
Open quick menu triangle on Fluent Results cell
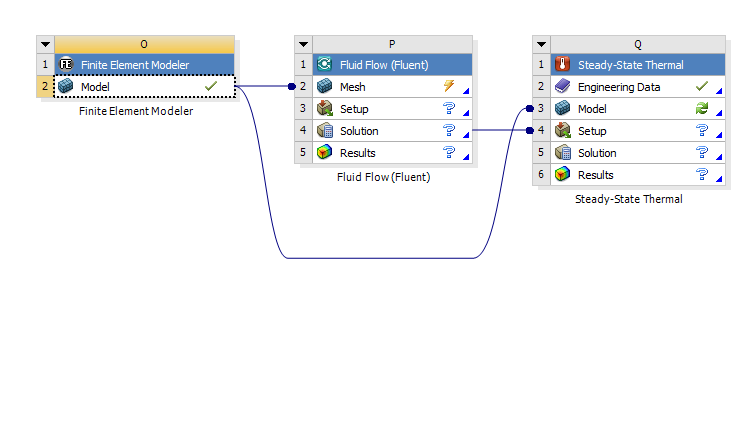(466, 157)
